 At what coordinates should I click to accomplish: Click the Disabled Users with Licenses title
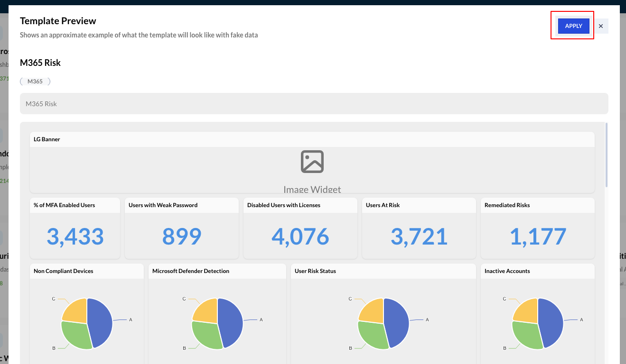[284, 205]
